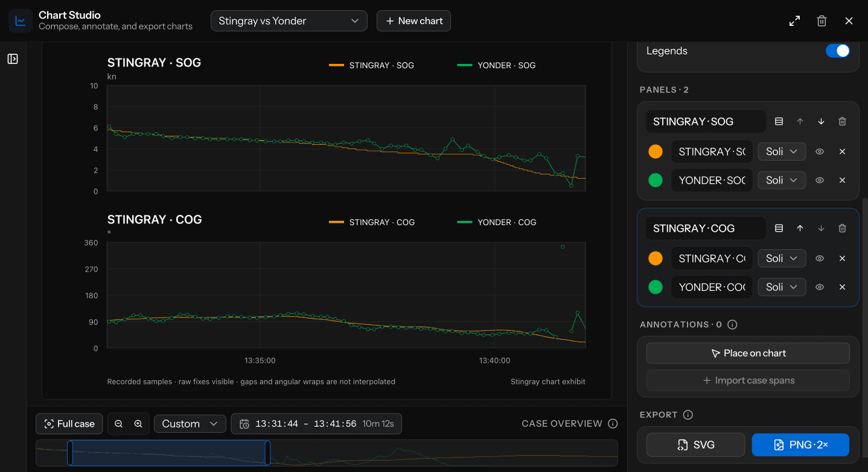868x472 pixels.
Task: Delete the STINGRAY · COG panel
Action: [x=842, y=228]
